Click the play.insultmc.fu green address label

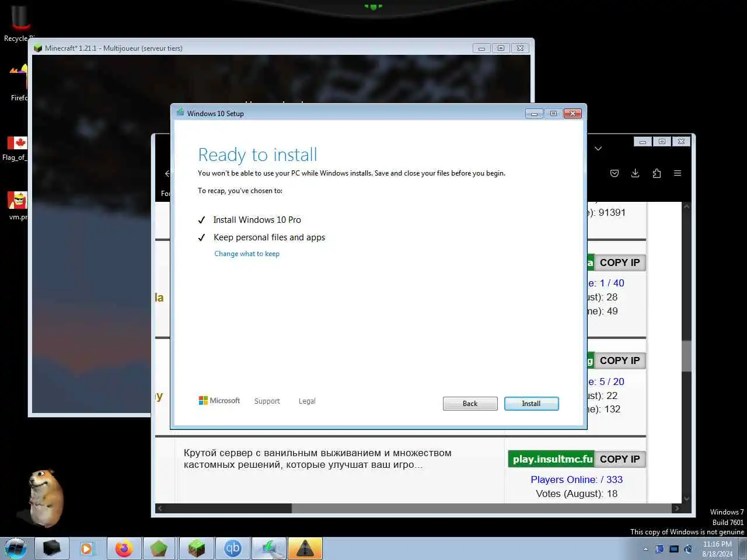(x=551, y=459)
